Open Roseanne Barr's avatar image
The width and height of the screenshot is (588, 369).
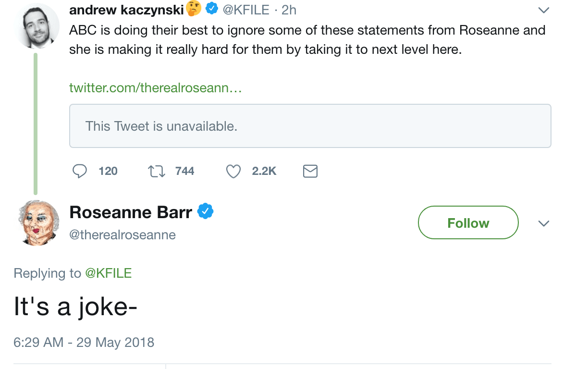click(38, 222)
